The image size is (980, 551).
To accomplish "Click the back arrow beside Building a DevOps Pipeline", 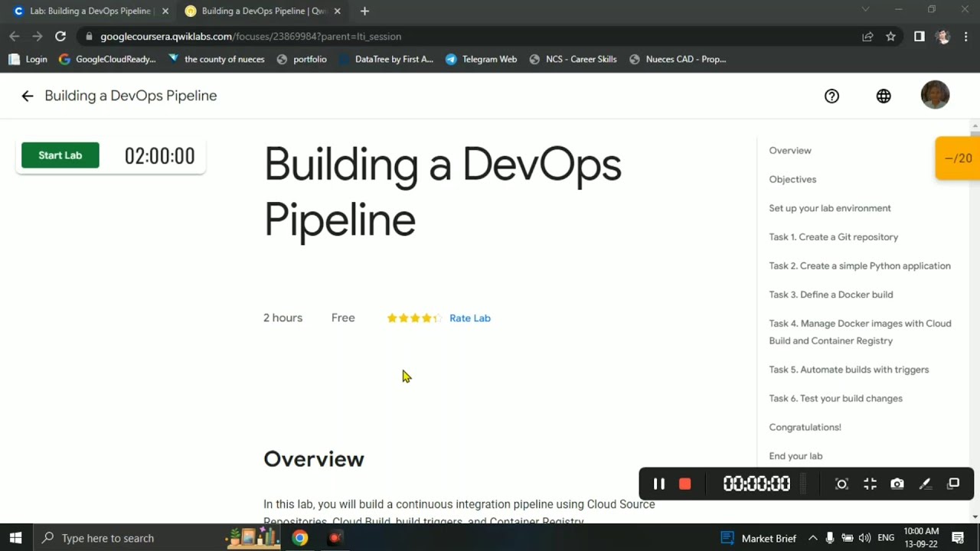I will tap(28, 96).
